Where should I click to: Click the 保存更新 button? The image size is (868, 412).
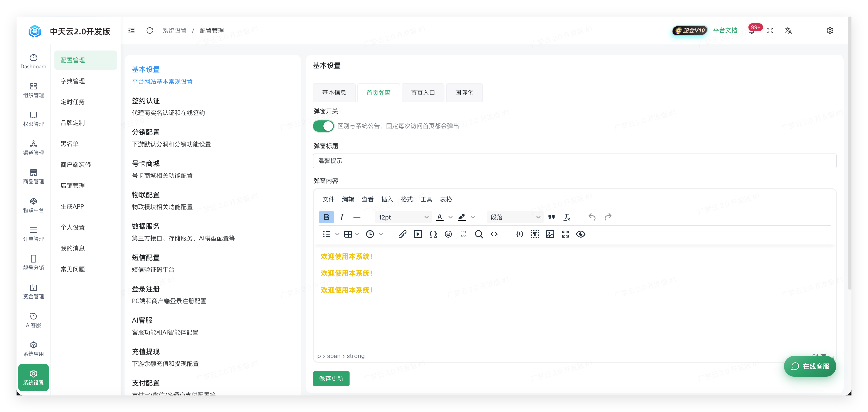tap(331, 378)
